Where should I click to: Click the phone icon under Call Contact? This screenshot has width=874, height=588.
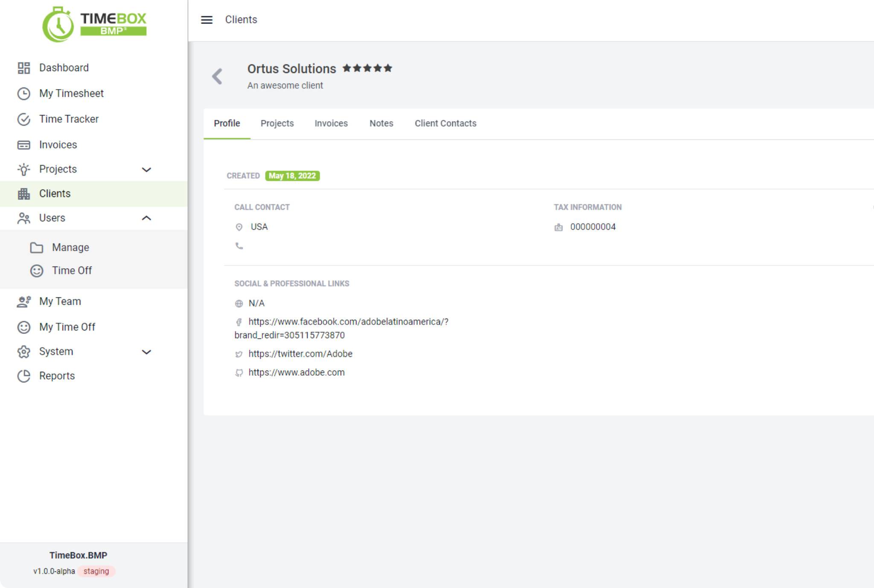239,246
